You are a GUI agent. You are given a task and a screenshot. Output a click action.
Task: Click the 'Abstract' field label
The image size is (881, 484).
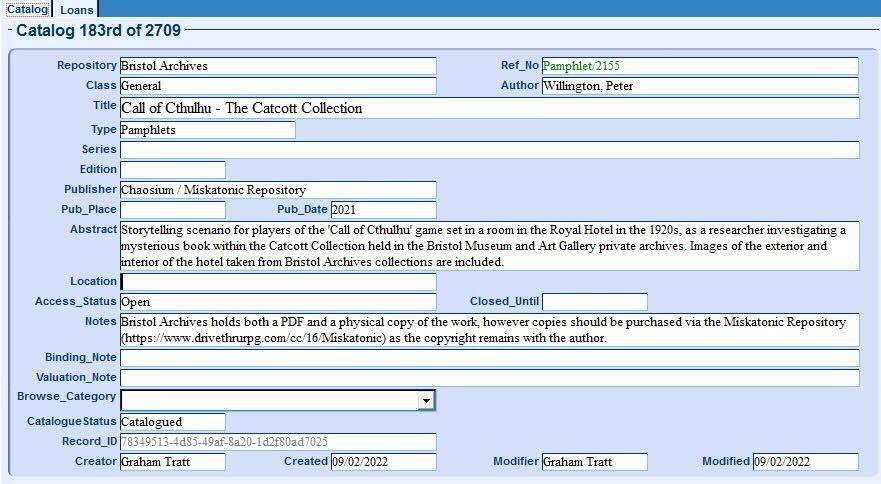click(x=93, y=229)
